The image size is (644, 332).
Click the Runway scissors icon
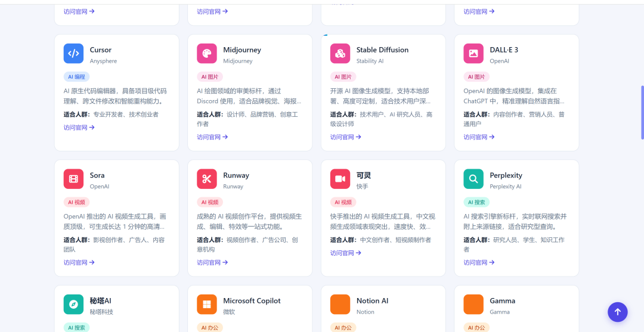(x=206, y=179)
